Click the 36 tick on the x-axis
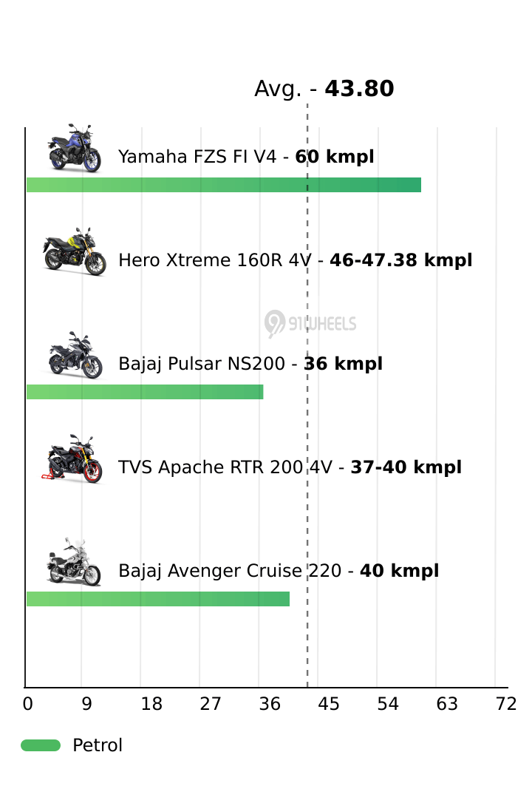 point(270,704)
